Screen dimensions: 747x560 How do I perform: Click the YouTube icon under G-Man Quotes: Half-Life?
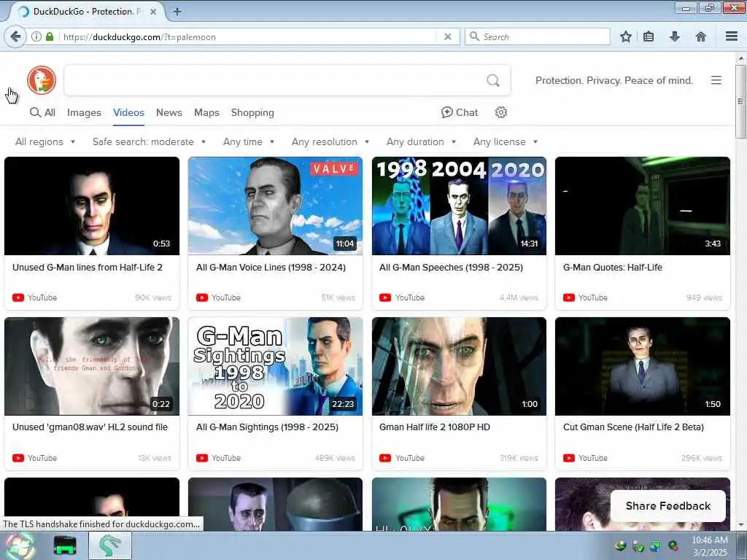point(569,297)
